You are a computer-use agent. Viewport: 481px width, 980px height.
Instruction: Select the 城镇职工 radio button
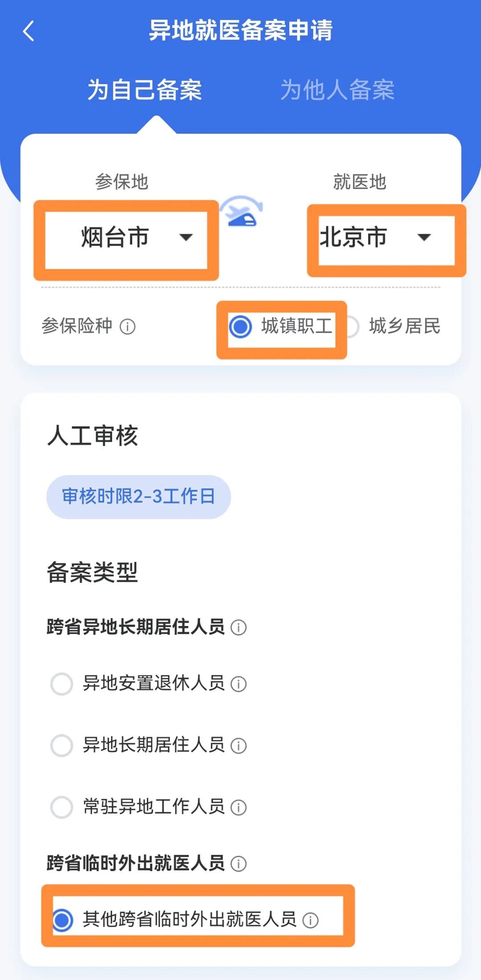tap(240, 326)
